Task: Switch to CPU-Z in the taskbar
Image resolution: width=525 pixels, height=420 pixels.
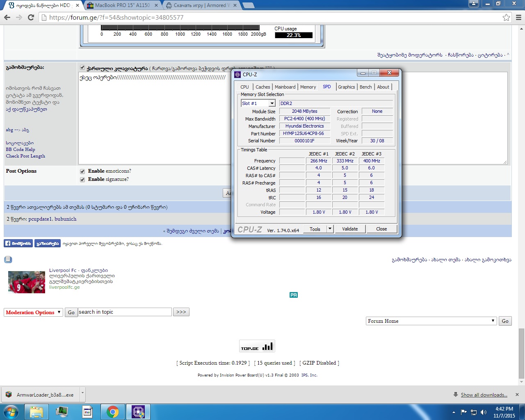Action: coord(138,412)
